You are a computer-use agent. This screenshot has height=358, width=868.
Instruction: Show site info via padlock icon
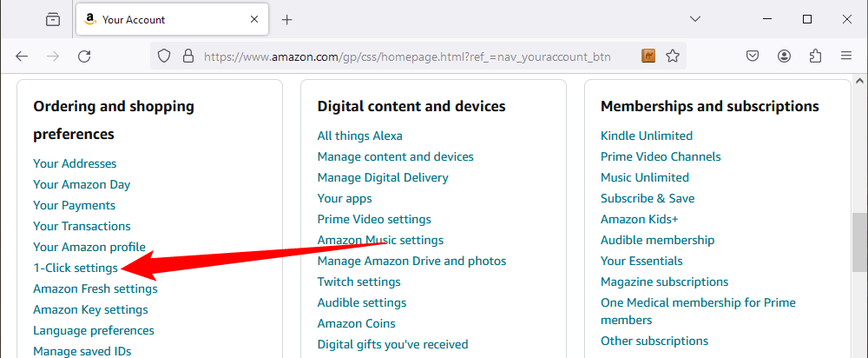[x=187, y=56]
